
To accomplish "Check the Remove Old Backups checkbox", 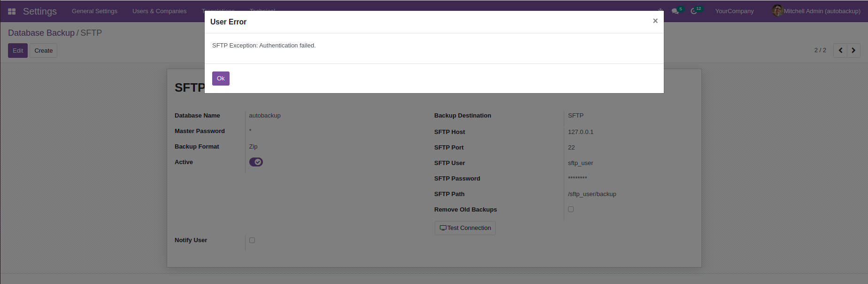I will pyautogui.click(x=571, y=209).
